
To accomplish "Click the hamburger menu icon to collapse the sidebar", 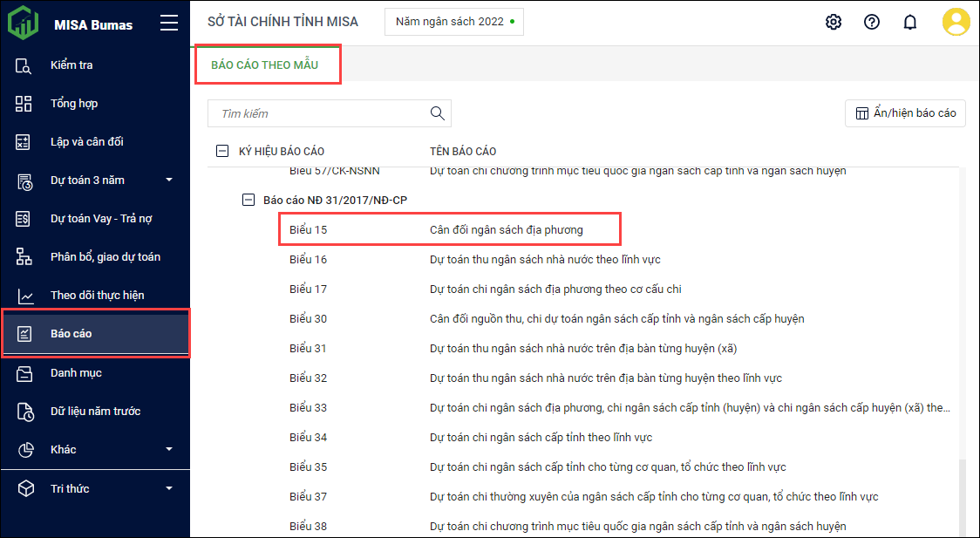I will [169, 24].
